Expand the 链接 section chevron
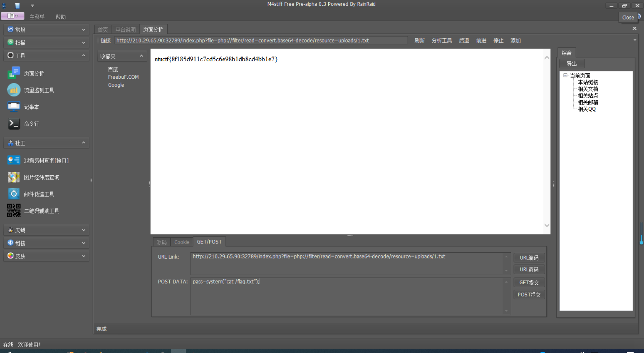Image resolution: width=644 pixels, height=353 pixels. coord(84,243)
